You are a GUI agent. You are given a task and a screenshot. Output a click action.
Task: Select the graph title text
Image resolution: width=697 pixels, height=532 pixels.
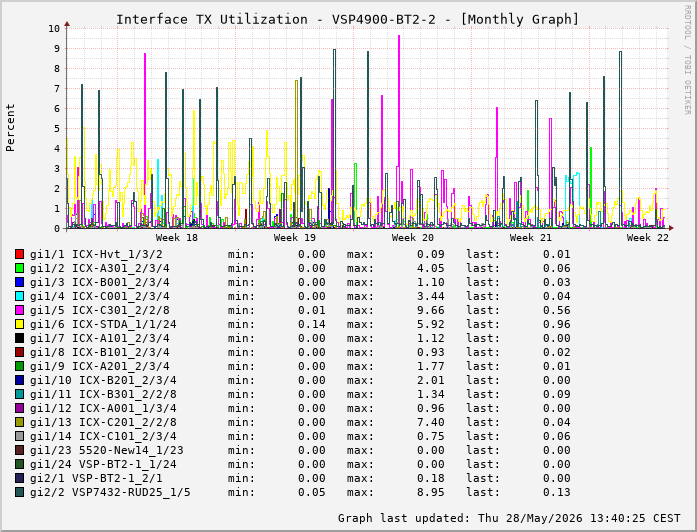[348, 20]
